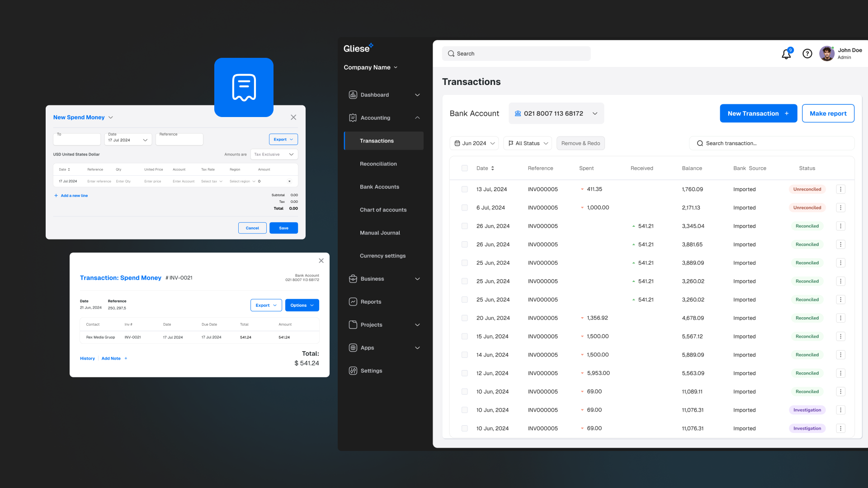The height and width of the screenshot is (488, 868).
Task: Click the Search transaction field
Action: click(772, 143)
